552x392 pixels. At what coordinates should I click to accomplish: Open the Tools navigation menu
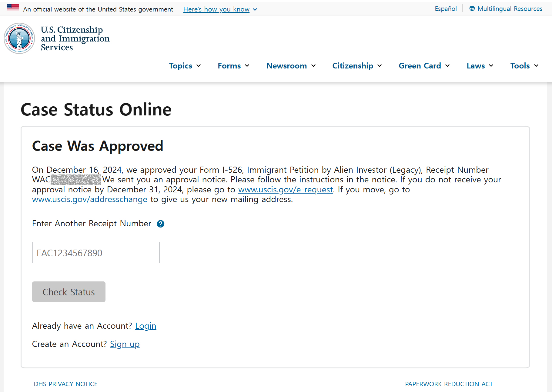[524, 66]
